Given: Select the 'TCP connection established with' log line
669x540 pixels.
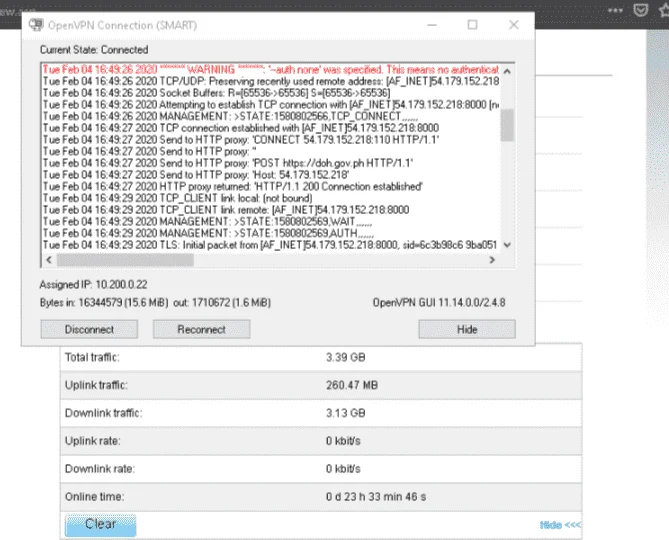Looking at the screenshot, I should pyautogui.click(x=241, y=128).
